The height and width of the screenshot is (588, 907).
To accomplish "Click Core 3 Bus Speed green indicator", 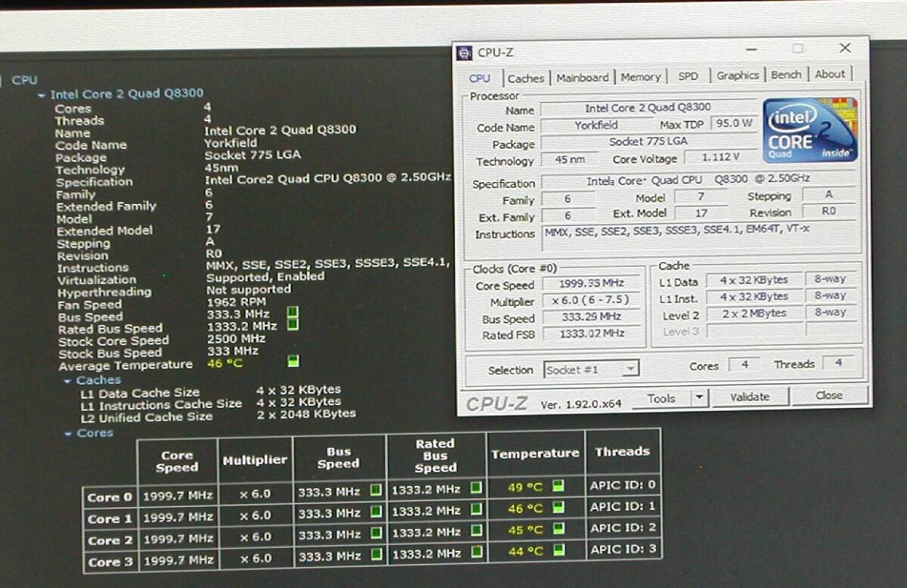I will [x=375, y=554].
